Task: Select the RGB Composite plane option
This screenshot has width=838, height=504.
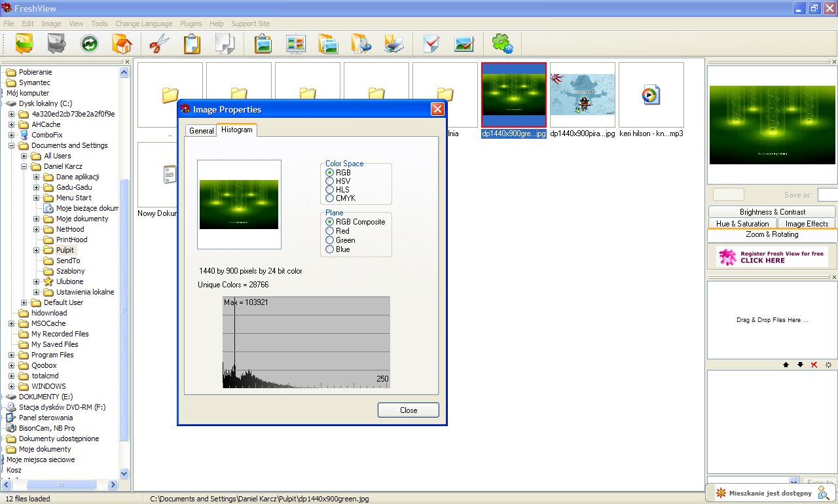Action: click(x=329, y=222)
